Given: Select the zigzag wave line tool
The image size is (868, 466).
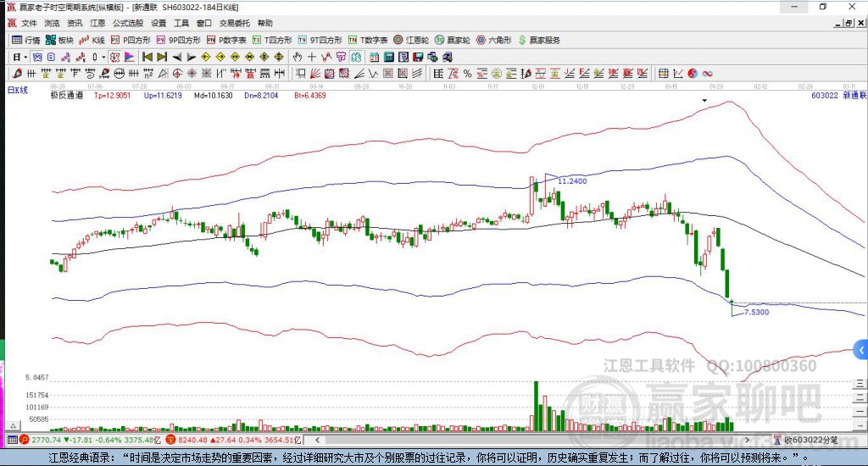Looking at the screenshot, I should [374, 73].
